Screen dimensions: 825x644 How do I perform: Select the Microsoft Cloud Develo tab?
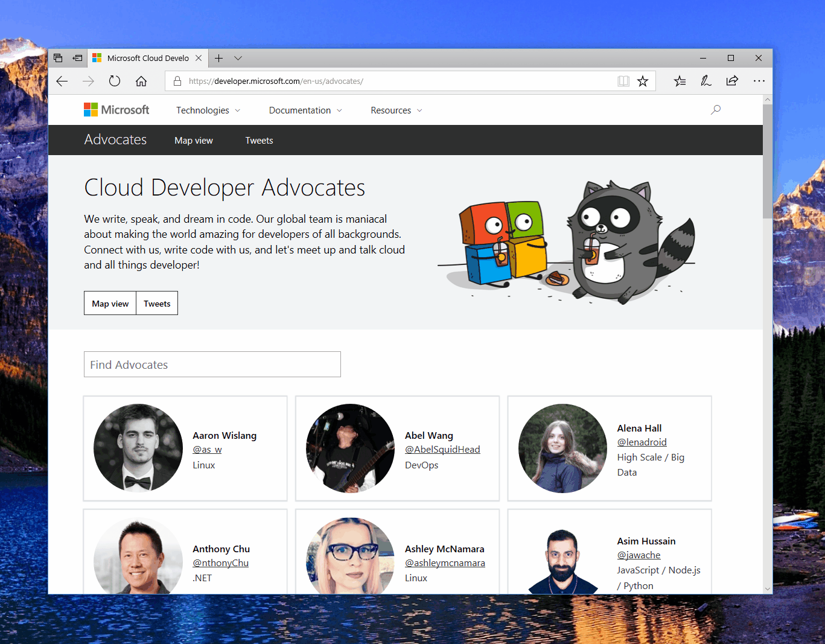(x=148, y=59)
